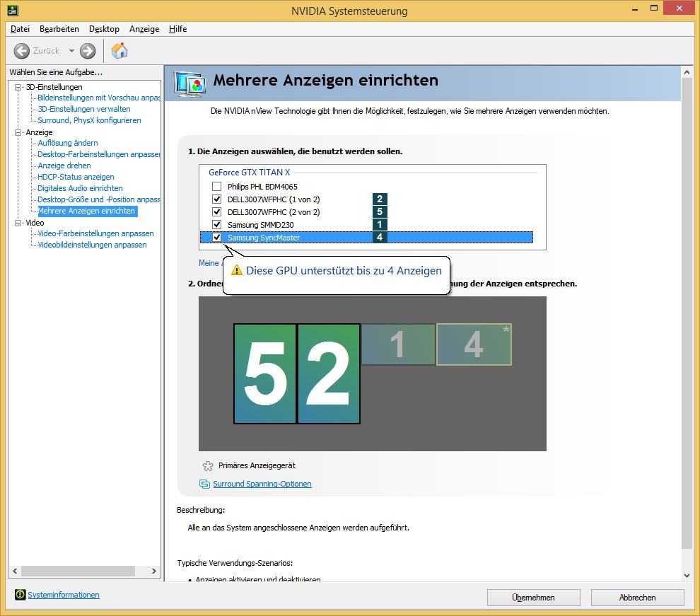Go to the home page icon
The height and width of the screenshot is (616, 700).
pyautogui.click(x=119, y=50)
